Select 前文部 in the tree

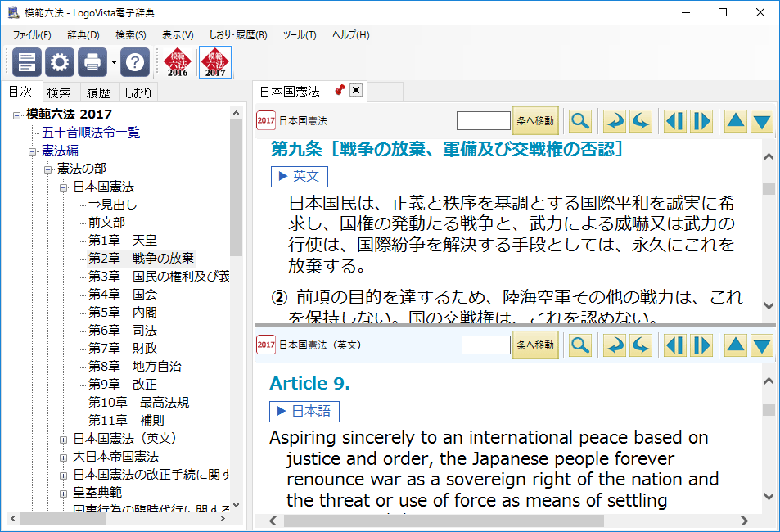(x=106, y=222)
